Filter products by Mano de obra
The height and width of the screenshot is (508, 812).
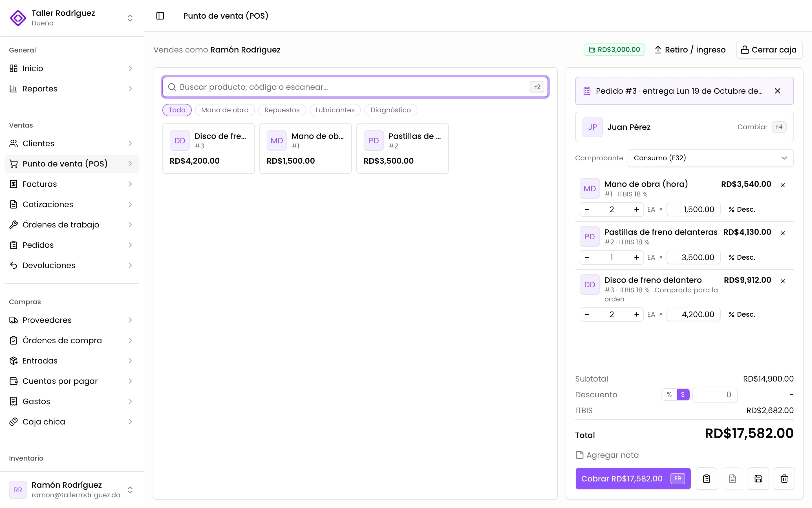point(225,110)
